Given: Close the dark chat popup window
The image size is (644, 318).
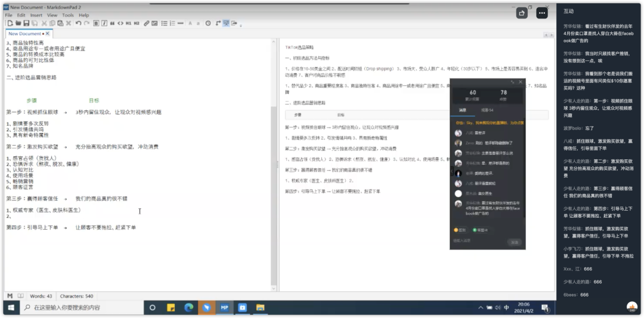Looking at the screenshot, I should (521, 82).
